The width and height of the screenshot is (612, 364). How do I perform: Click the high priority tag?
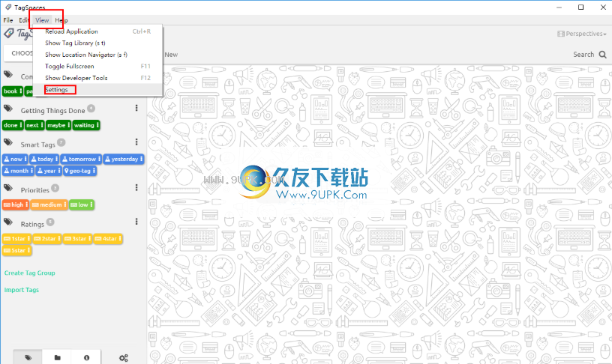[16, 204]
